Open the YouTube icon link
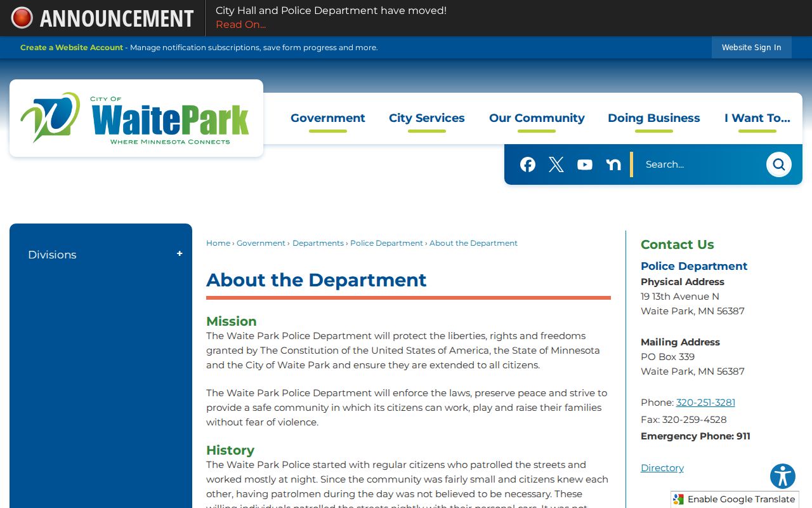The image size is (812, 508). click(585, 164)
